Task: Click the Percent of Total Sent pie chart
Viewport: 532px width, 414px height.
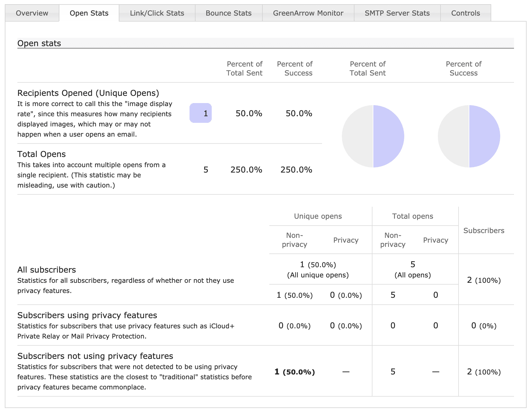Action: click(x=373, y=136)
